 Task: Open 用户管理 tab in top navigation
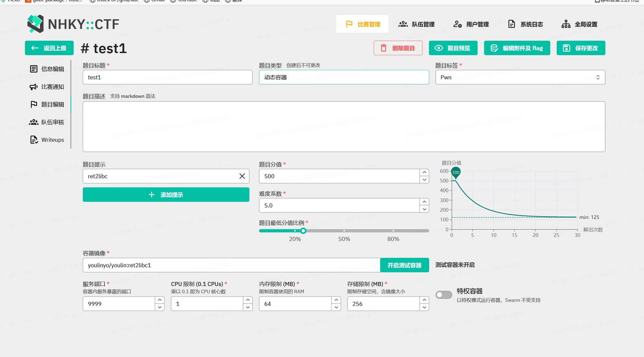(471, 24)
